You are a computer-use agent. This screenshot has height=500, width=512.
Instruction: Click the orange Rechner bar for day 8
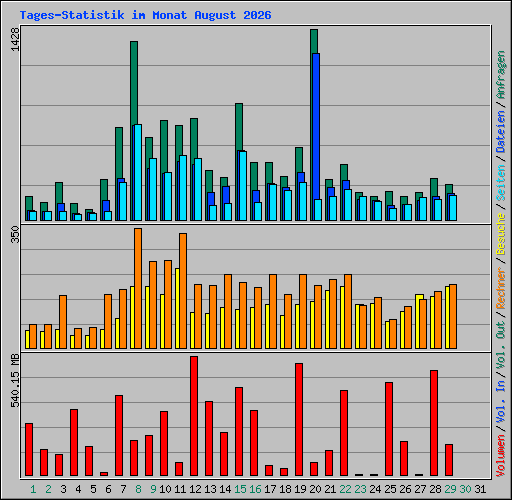[138, 288]
